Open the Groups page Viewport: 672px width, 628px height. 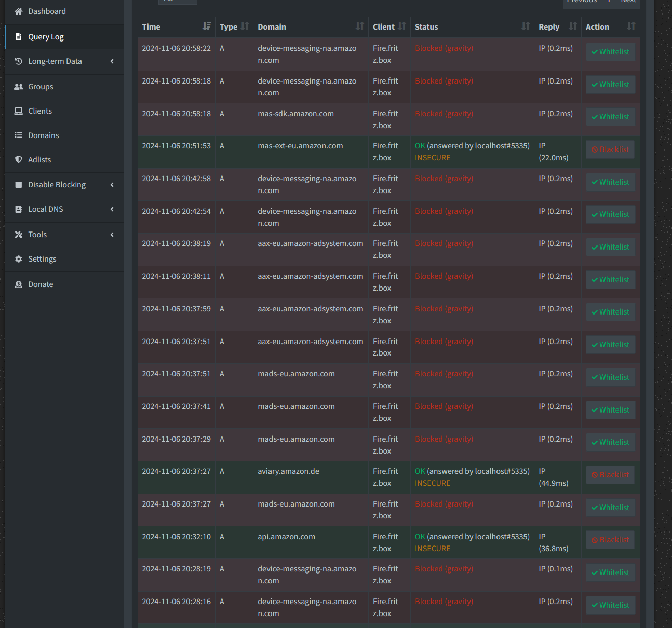tap(64, 87)
